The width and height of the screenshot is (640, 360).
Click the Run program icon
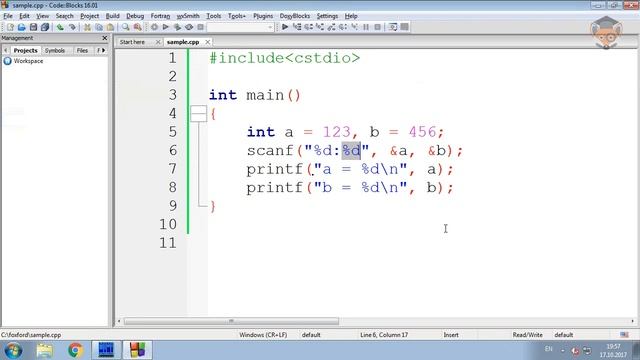(166, 27)
